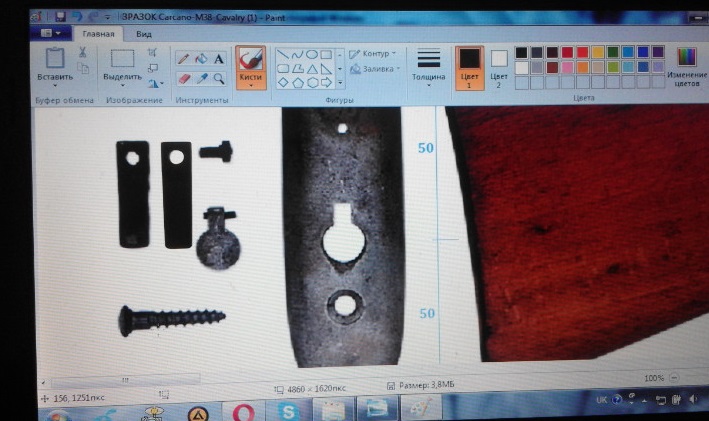Choose the Curve shape
Image resolution: width=709 pixels, height=421 pixels.
[297, 55]
